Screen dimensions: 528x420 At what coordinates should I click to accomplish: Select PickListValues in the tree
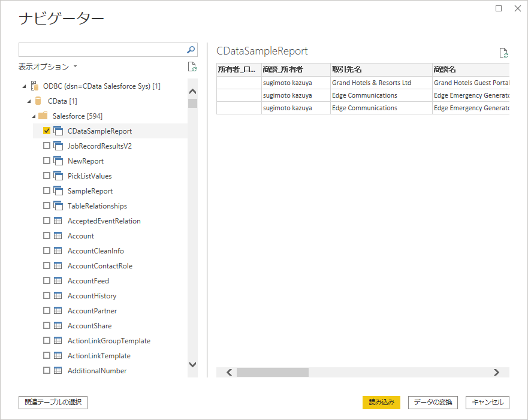tap(89, 176)
